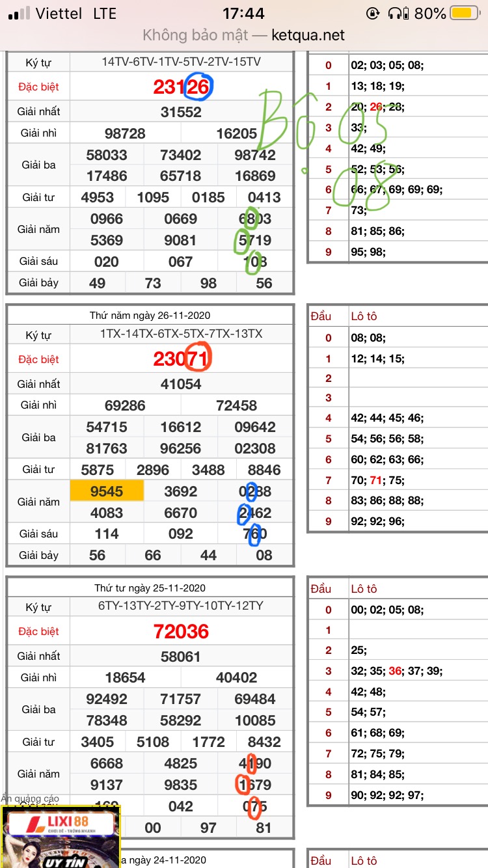Tap the 17:44 clock in status bar
This screenshot has height=868, width=488.
244,13
